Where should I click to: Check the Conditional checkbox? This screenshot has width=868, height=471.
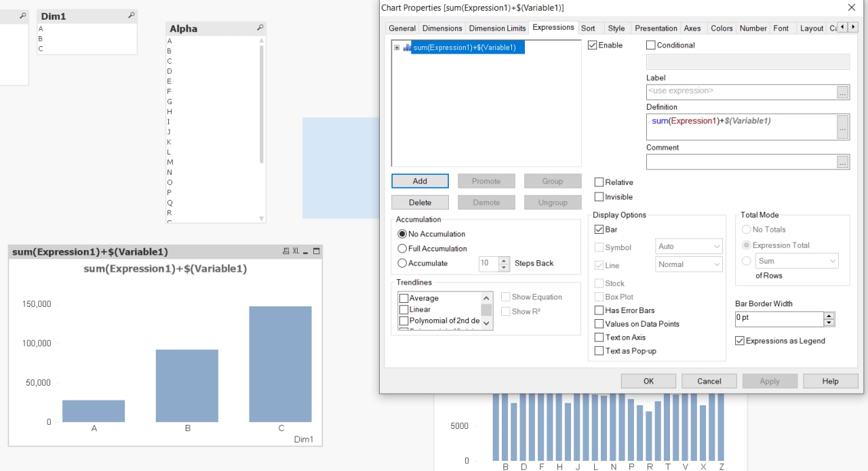[651, 45]
